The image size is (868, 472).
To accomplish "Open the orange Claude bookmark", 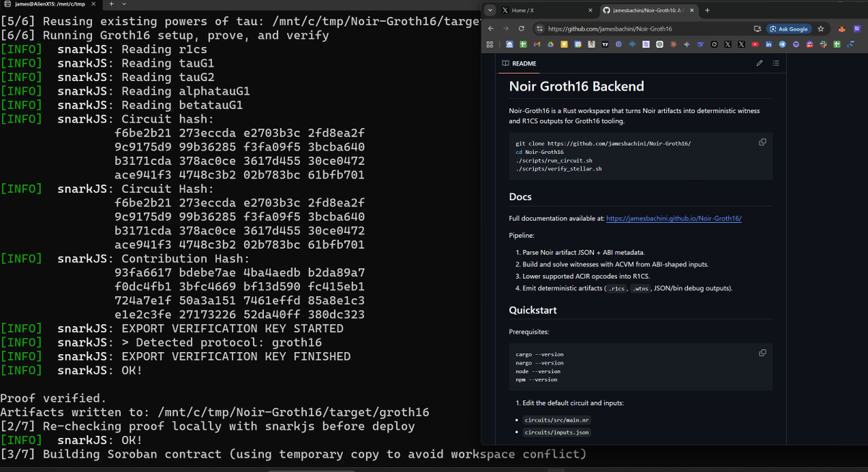I will (x=673, y=44).
